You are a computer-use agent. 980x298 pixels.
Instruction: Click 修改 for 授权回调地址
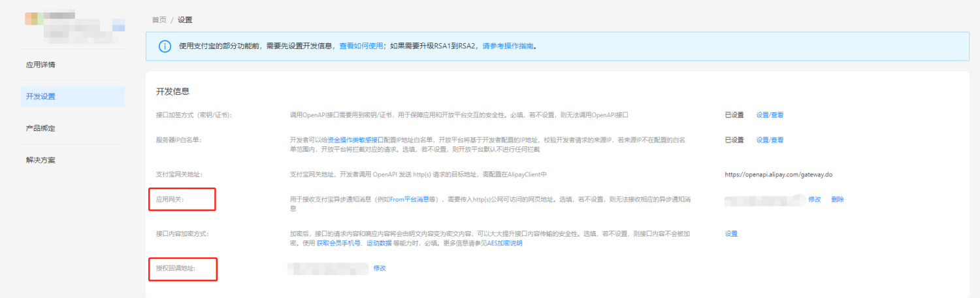pos(380,268)
